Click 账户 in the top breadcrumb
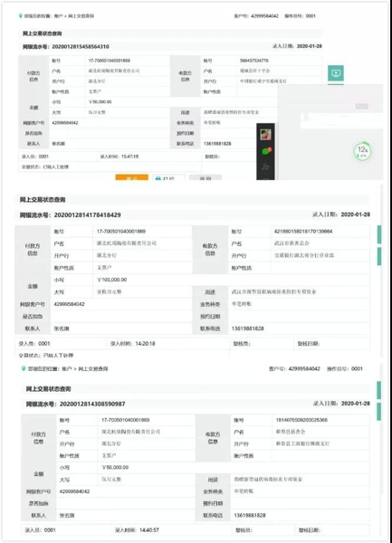The width and height of the screenshot is (392, 543). pos(58,16)
